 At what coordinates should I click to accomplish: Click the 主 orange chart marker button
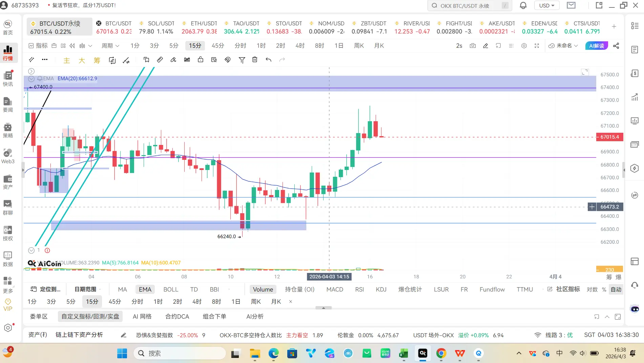click(67, 60)
